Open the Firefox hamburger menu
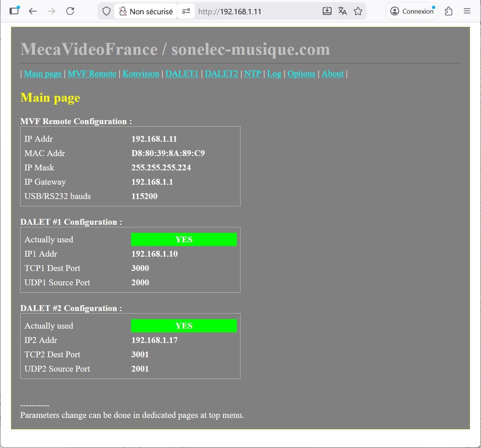Screen dimensions: 481x448 pos(467,11)
